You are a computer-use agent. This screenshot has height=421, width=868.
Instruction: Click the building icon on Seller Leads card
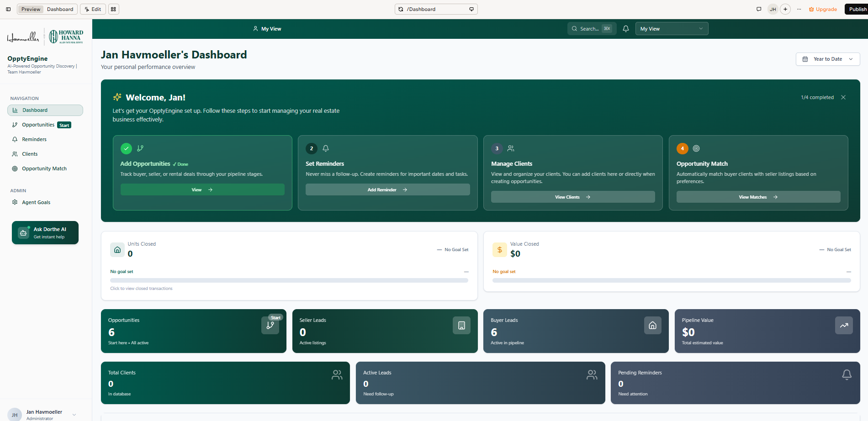pos(461,326)
